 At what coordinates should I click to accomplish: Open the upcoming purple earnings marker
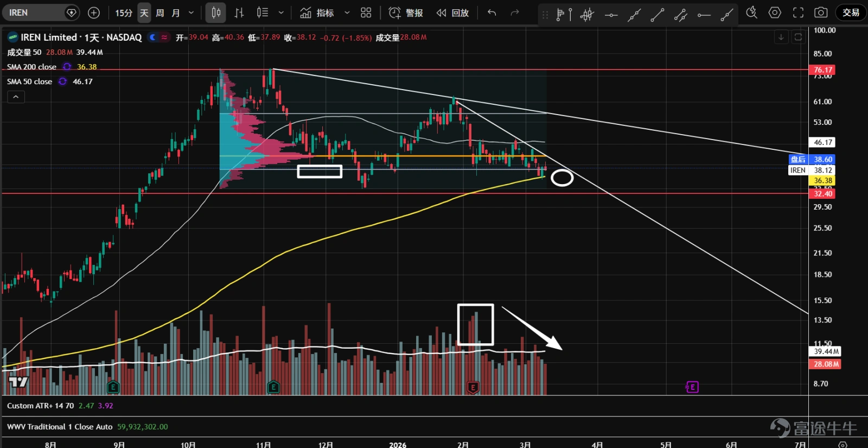click(692, 387)
